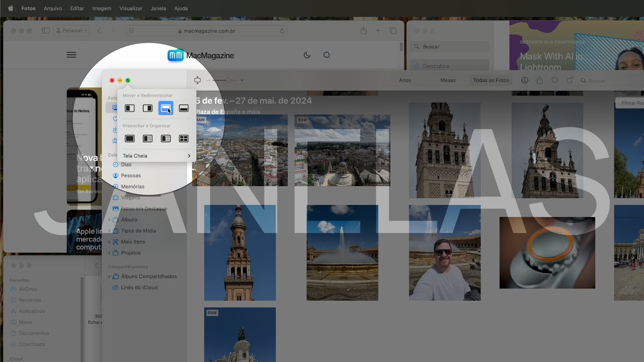Open the Janela menu

pos(158,9)
